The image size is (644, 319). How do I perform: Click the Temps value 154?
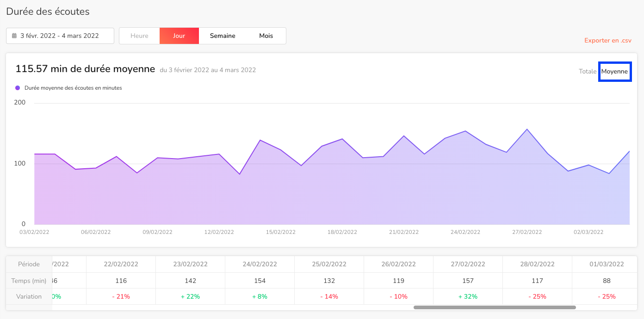260,281
